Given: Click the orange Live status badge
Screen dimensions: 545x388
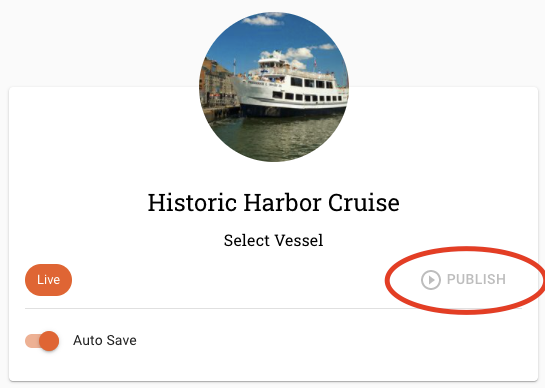Looking at the screenshot, I should click(x=48, y=280).
